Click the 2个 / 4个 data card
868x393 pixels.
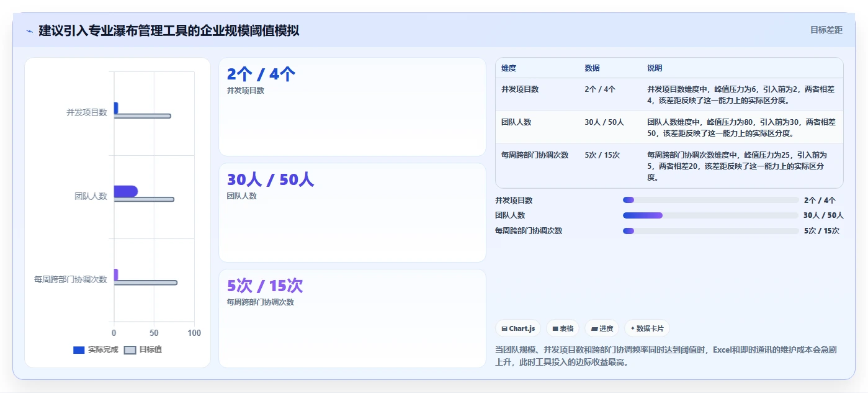(x=352, y=107)
